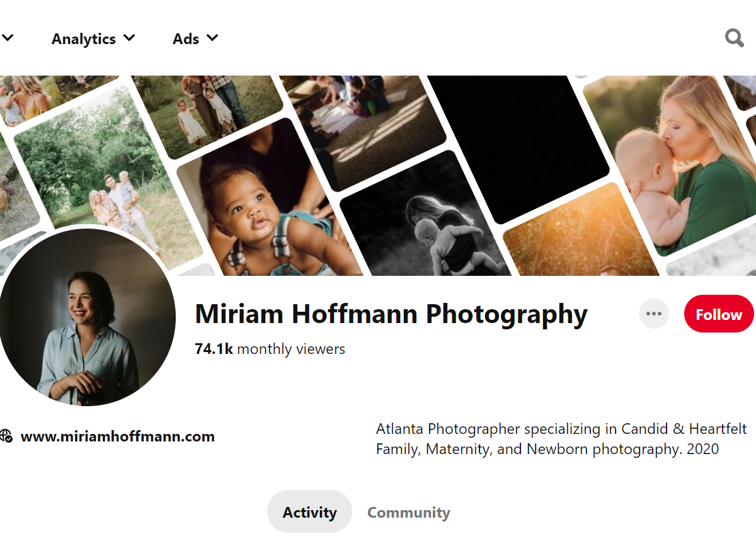Click the search magnifier icon
756x546 pixels.
734,38
